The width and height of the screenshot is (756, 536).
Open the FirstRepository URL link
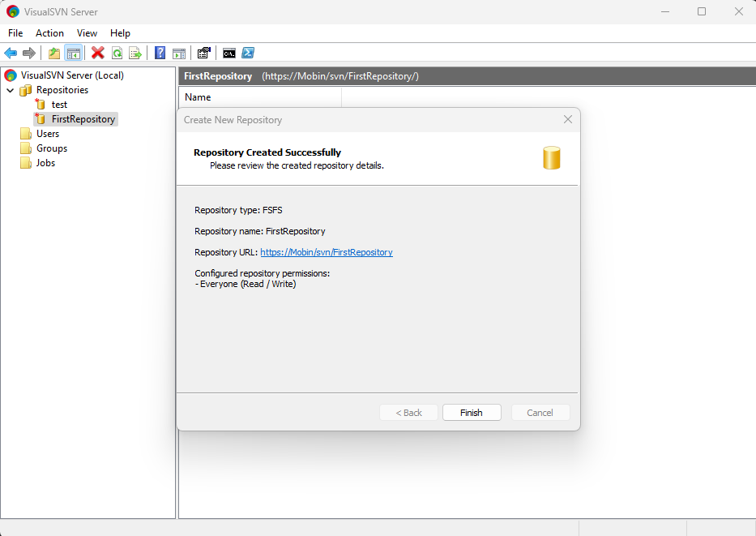pos(327,252)
